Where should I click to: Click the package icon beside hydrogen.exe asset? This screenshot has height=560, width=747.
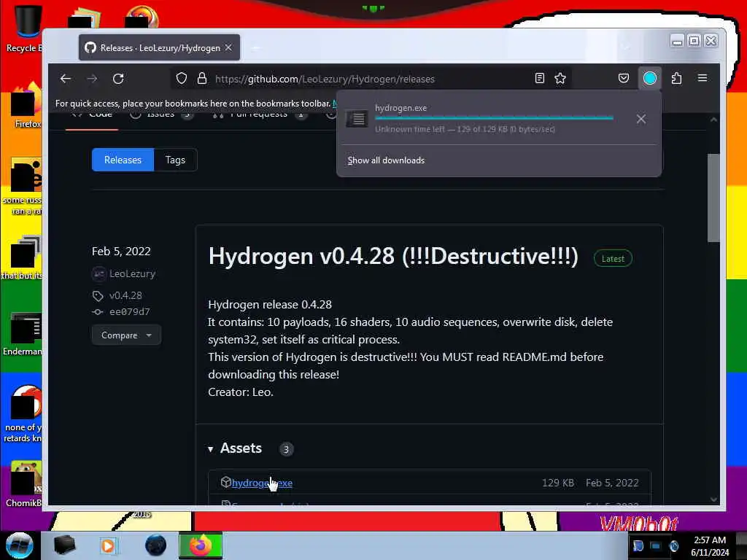pyautogui.click(x=226, y=483)
